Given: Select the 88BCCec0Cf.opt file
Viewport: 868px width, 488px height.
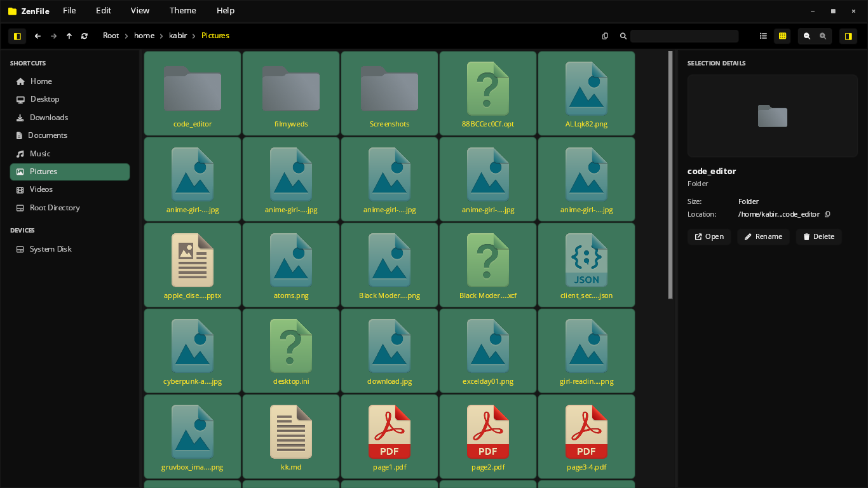Looking at the screenshot, I should tap(488, 93).
